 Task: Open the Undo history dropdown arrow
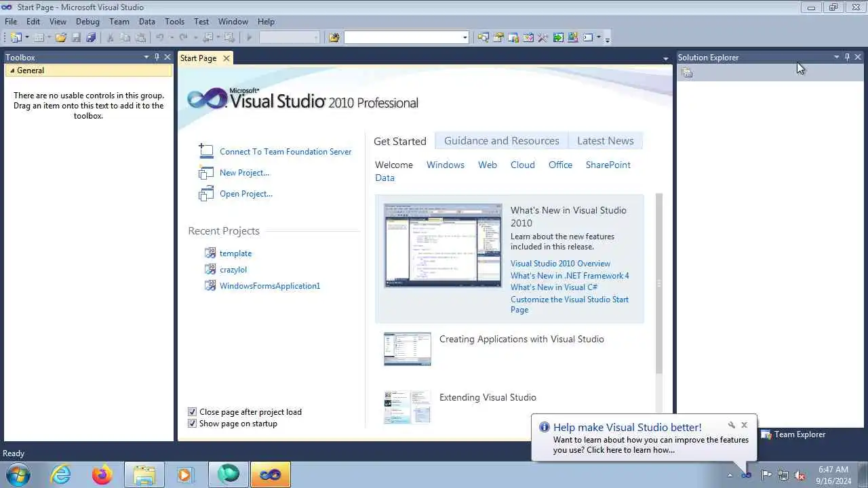(172, 37)
